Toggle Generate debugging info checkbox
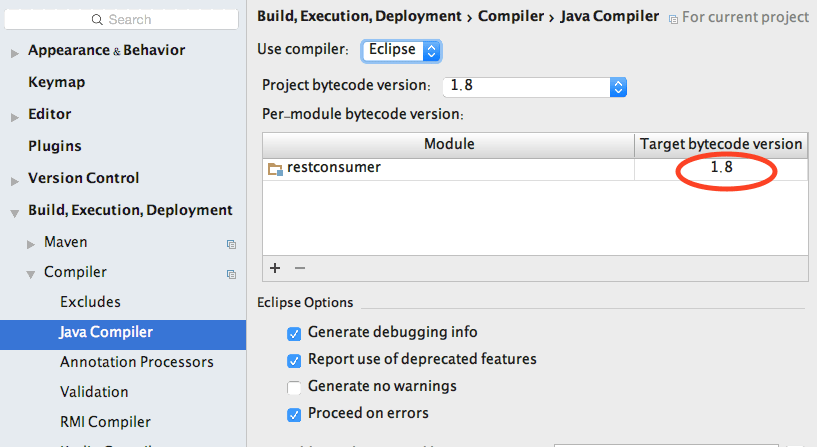The image size is (817, 447). (x=294, y=334)
